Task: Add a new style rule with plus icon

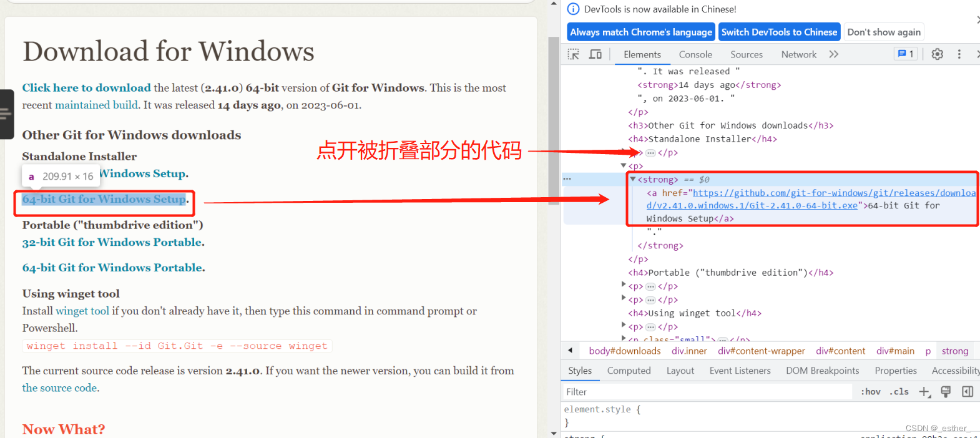Action: click(x=924, y=392)
